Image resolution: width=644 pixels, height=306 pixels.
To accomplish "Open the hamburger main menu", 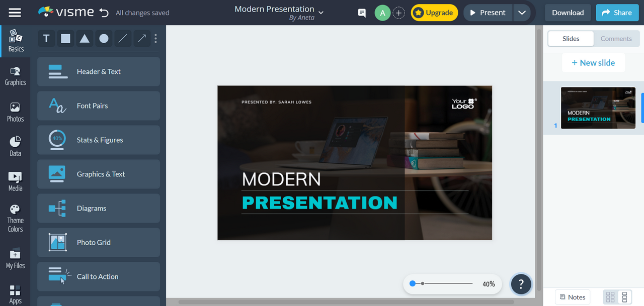I will click(15, 13).
